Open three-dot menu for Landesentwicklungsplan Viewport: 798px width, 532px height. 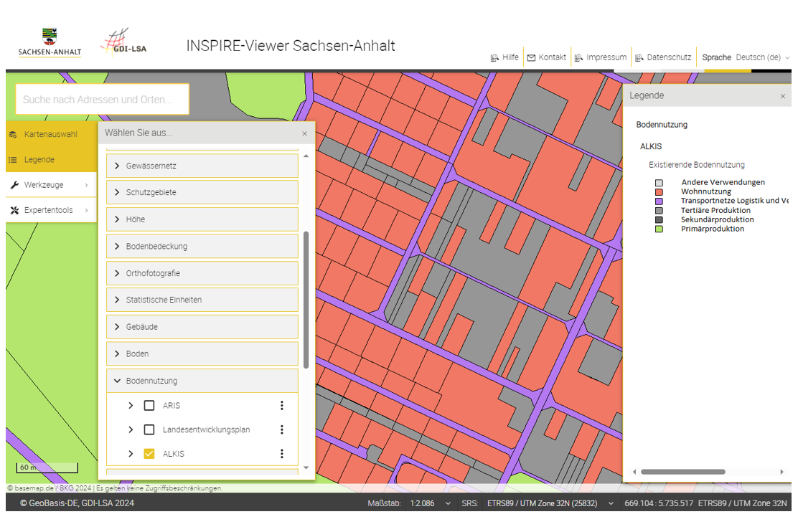282,430
